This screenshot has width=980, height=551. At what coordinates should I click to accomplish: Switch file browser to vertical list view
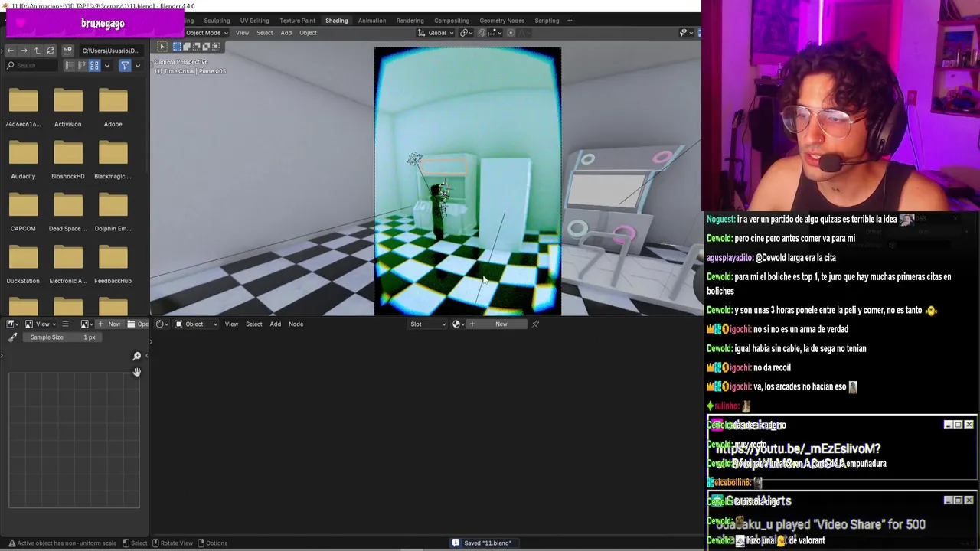tap(69, 66)
